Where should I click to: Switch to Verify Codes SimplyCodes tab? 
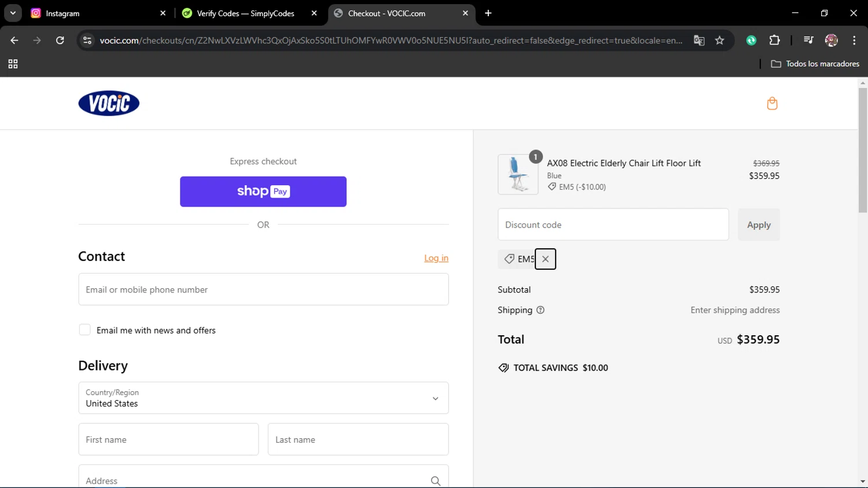[246, 13]
